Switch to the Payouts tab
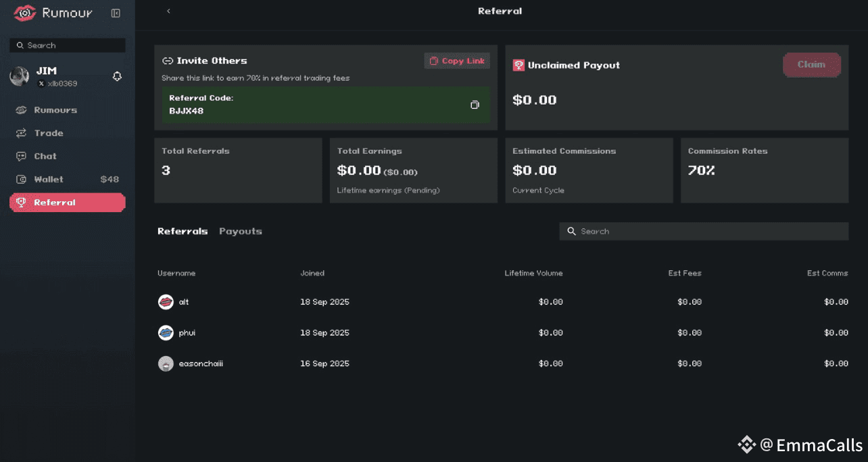868x462 pixels. point(240,231)
